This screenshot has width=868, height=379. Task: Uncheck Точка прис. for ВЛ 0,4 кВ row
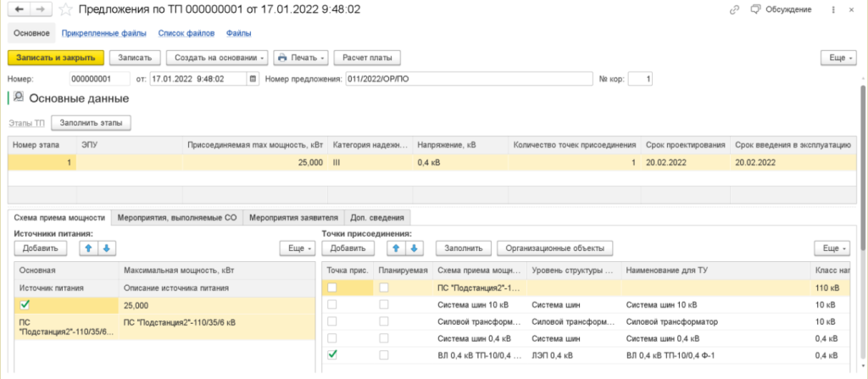pos(333,354)
